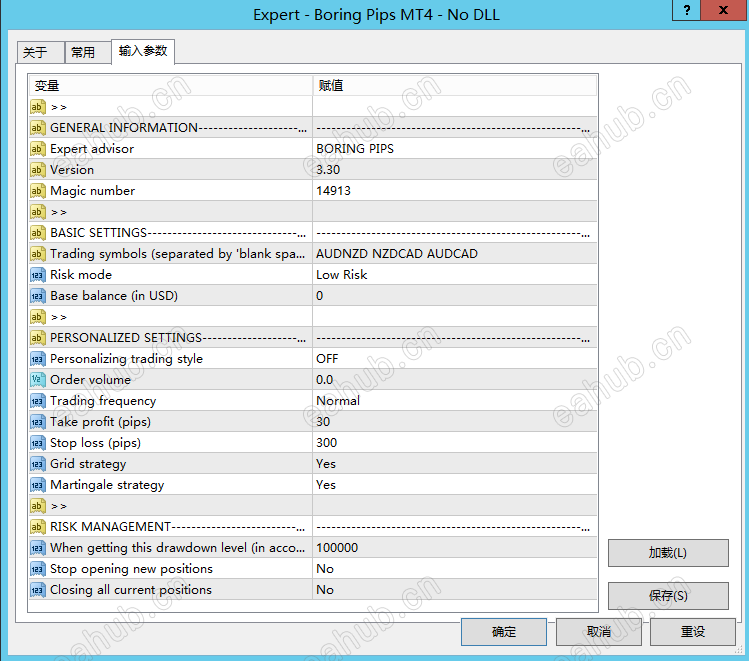Click the help question mark button
Viewport: 749px width, 661px height.
point(686,10)
